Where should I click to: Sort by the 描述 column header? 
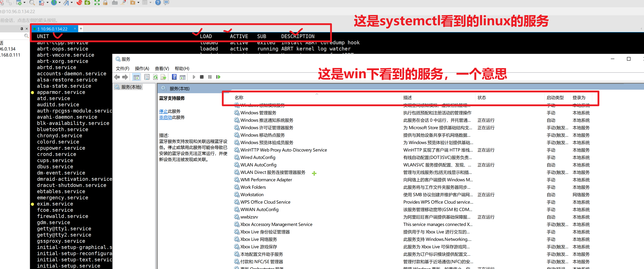point(438,98)
